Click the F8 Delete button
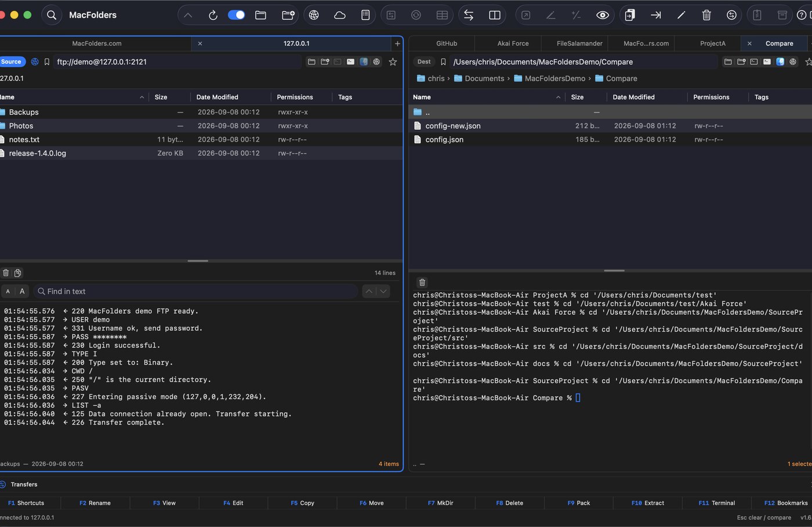The width and height of the screenshot is (812, 527). coord(509,503)
